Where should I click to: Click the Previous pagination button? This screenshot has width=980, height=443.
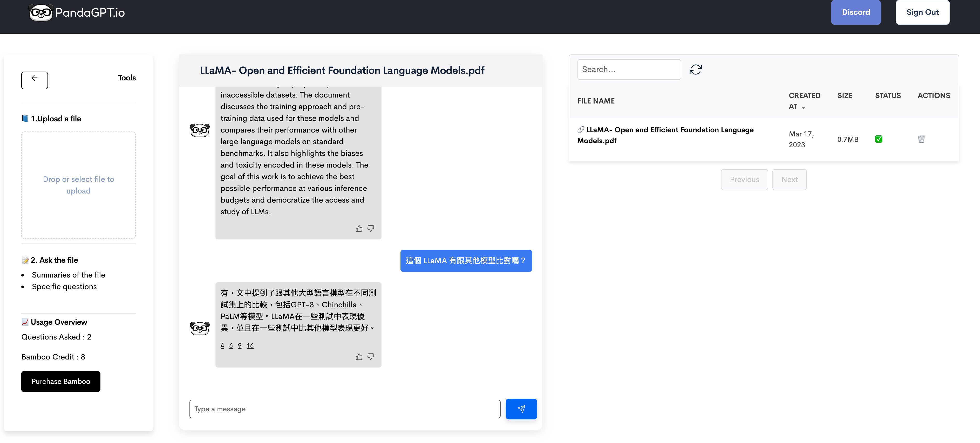pyautogui.click(x=744, y=179)
